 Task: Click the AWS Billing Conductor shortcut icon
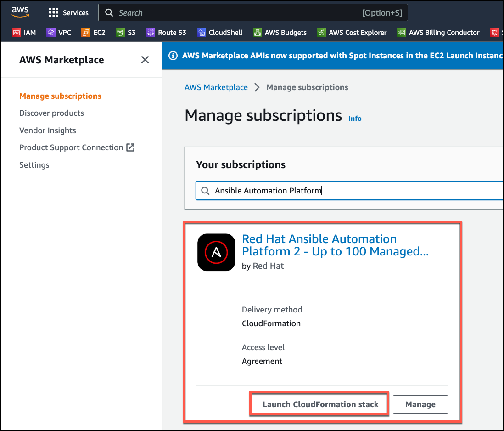(x=402, y=33)
